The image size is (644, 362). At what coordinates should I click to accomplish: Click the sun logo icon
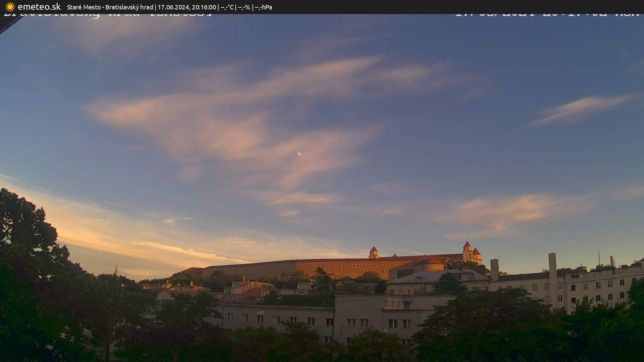click(10, 7)
